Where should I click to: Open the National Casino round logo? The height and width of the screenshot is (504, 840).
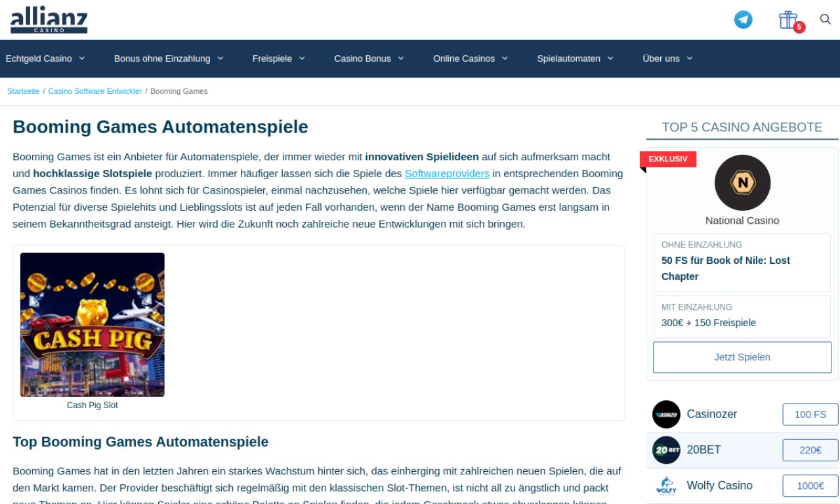pos(742,182)
